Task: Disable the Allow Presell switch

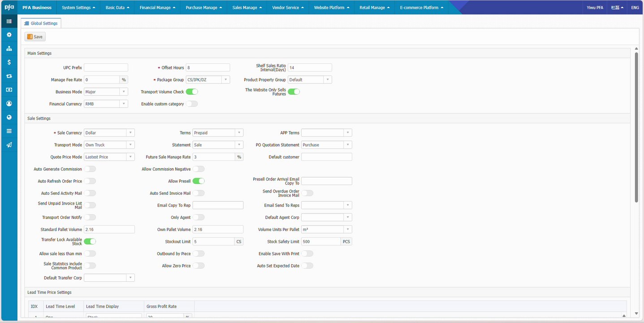Action: [199, 181]
